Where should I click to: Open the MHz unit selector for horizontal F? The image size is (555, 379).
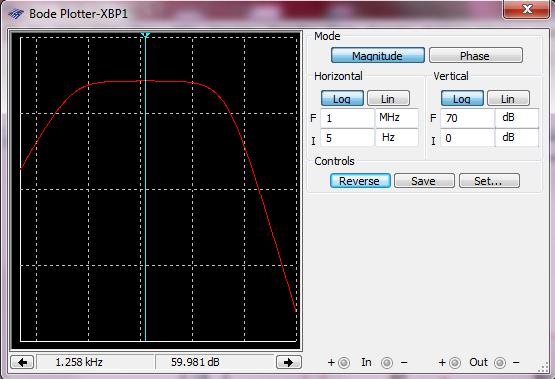pyautogui.click(x=396, y=118)
